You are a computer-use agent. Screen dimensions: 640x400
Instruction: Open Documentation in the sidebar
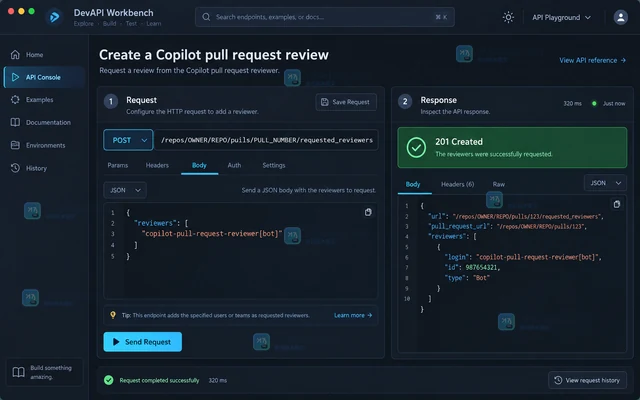[44, 122]
